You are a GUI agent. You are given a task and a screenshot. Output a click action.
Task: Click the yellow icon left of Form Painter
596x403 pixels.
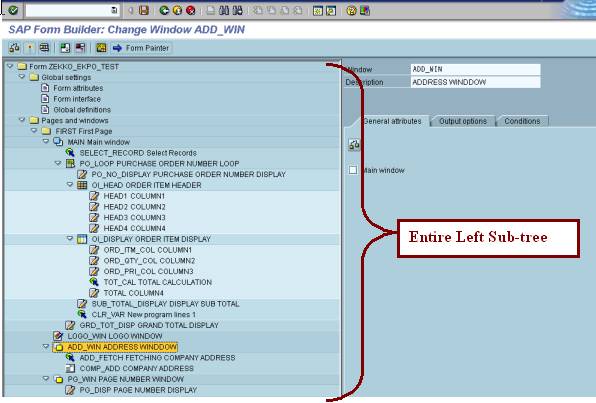click(101, 48)
